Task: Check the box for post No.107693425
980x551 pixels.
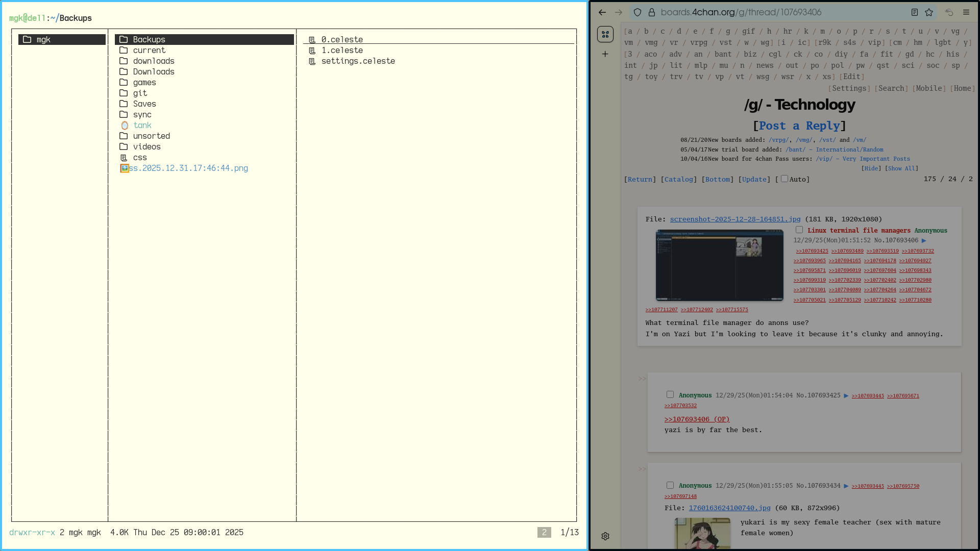Action: [670, 394]
